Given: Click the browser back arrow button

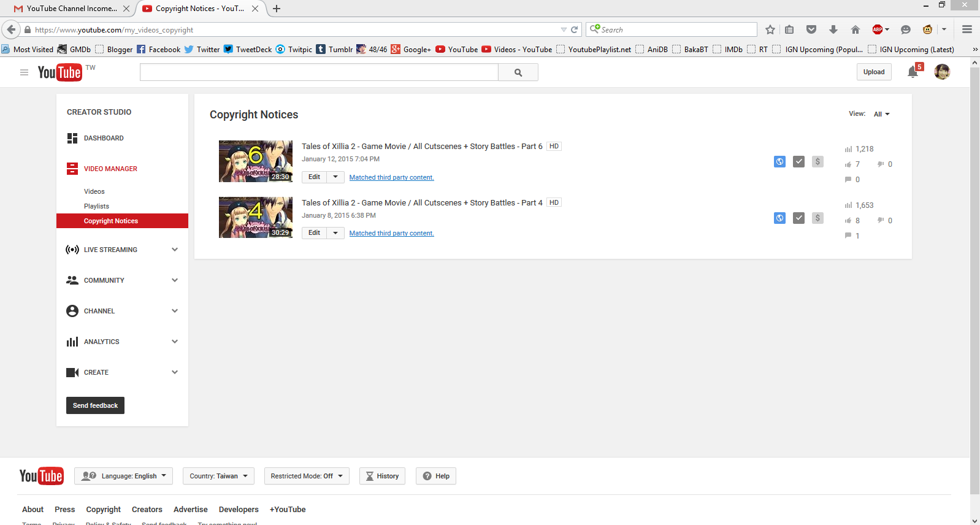Looking at the screenshot, I should click(x=11, y=29).
